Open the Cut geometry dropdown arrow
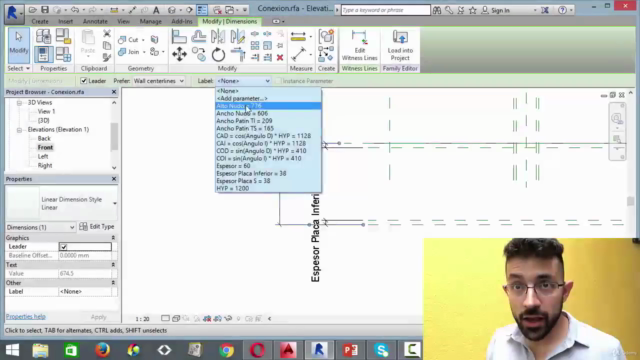640x360 pixels. point(143,40)
